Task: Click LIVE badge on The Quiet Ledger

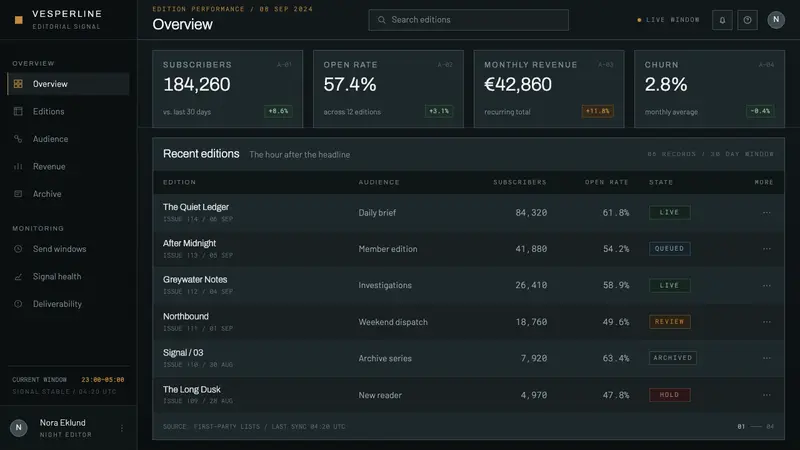Action: [x=669, y=212]
